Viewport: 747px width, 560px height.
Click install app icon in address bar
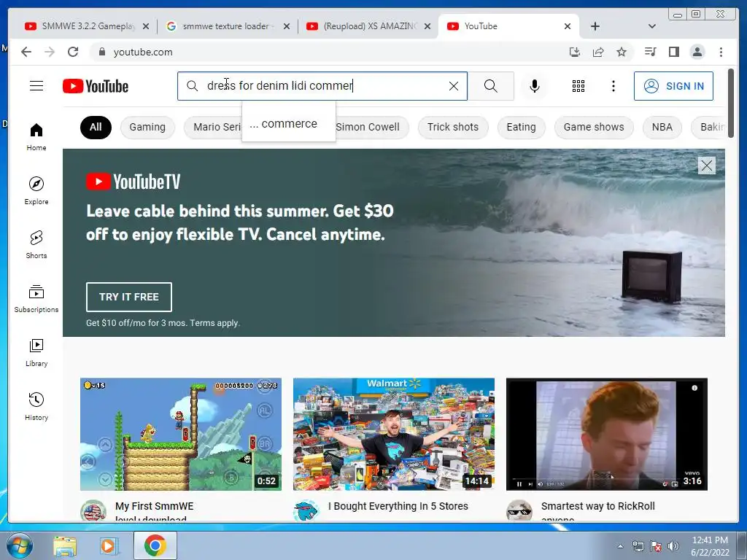click(575, 52)
